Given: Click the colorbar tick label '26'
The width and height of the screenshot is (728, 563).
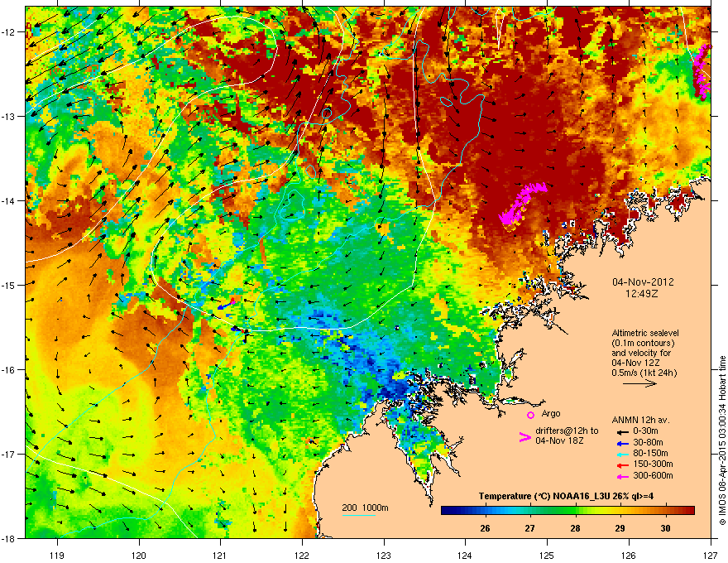Looking at the screenshot, I should 485,528.
